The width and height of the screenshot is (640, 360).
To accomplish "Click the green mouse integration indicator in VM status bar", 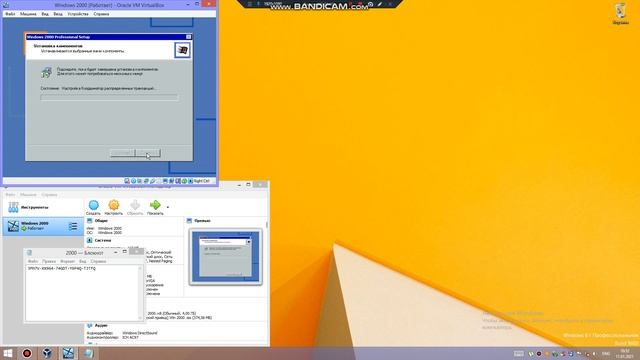I will pyautogui.click(x=184, y=181).
